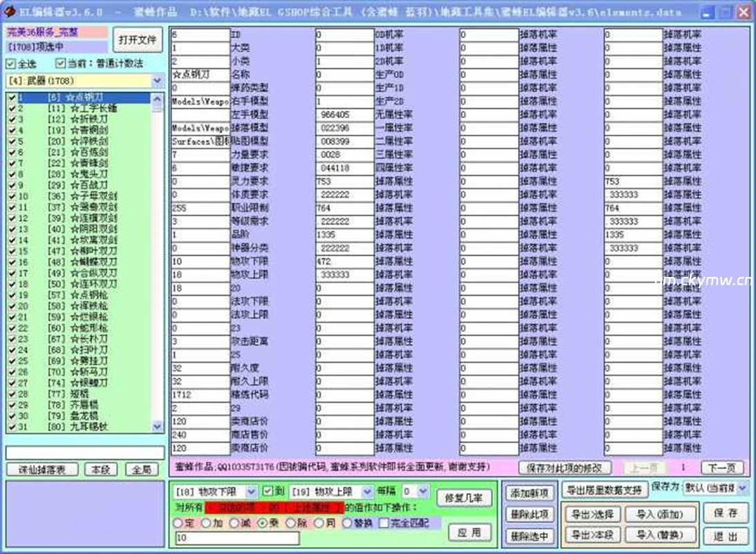Click the EL editor title bar app icon
756x554 pixels.
coord(9,11)
